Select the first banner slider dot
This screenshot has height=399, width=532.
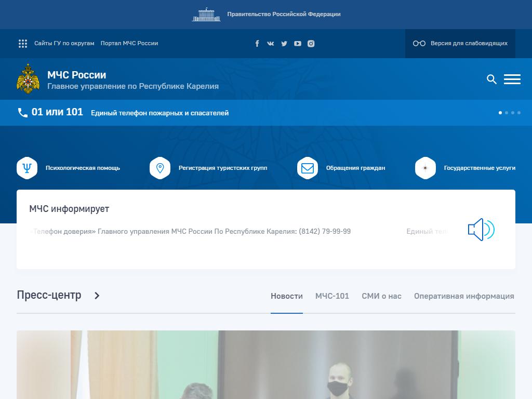click(500, 113)
